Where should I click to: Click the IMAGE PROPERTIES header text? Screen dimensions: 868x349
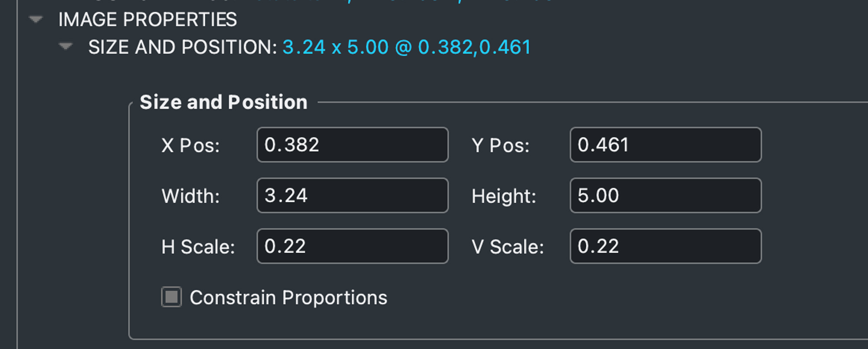[148, 20]
